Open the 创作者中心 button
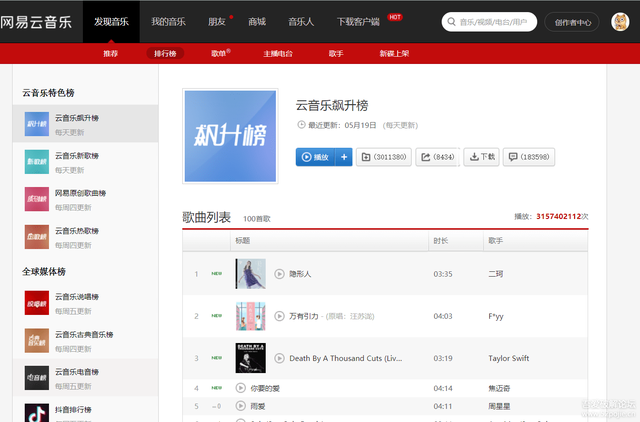This screenshot has width=640, height=422. coord(572,22)
